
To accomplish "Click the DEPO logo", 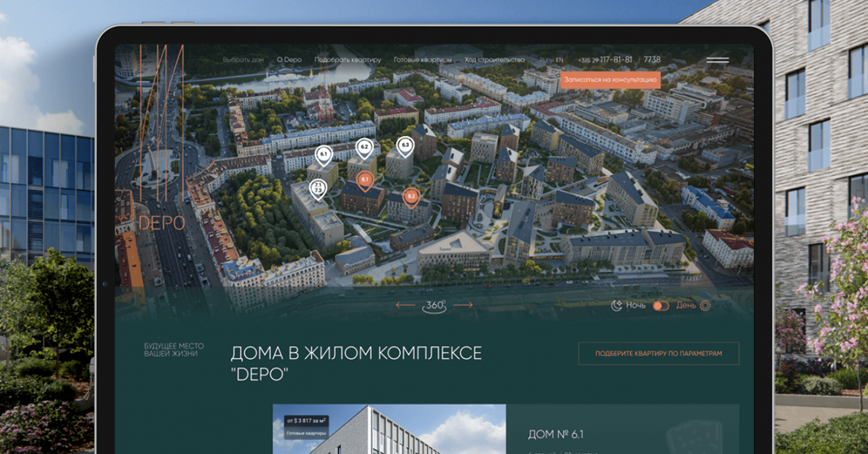I will (161, 138).
